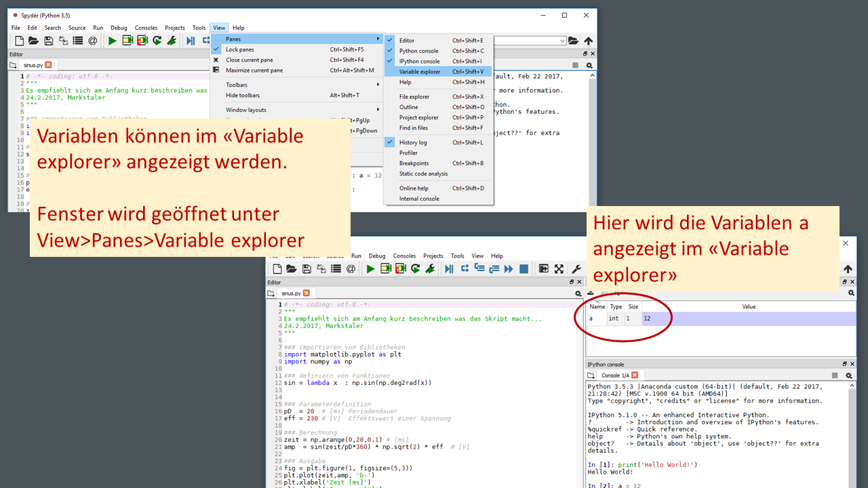868x488 pixels.
Task: Click Open file icon in top Spyder window
Action: 33,41
